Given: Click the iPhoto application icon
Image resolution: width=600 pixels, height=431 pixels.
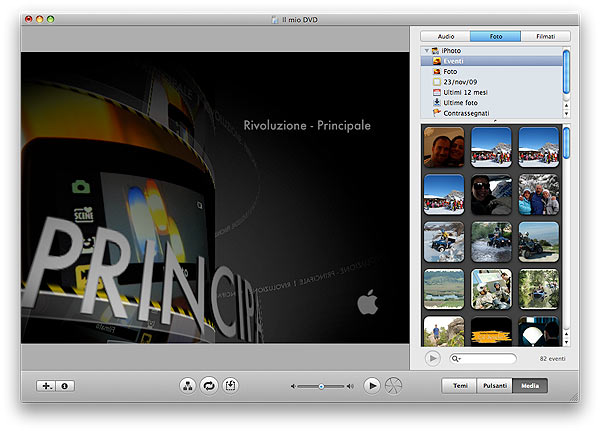Looking at the screenshot, I should tap(435, 51).
